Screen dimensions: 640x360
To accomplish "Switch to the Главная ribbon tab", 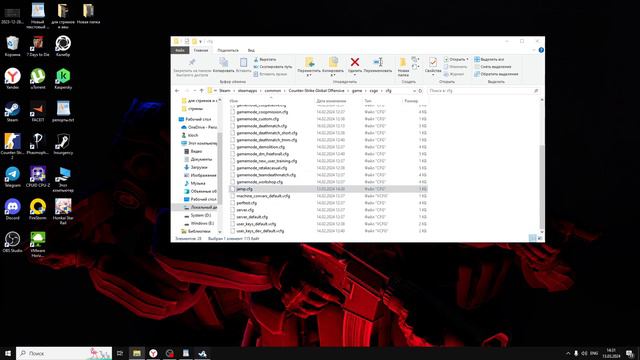I will [x=201, y=50].
